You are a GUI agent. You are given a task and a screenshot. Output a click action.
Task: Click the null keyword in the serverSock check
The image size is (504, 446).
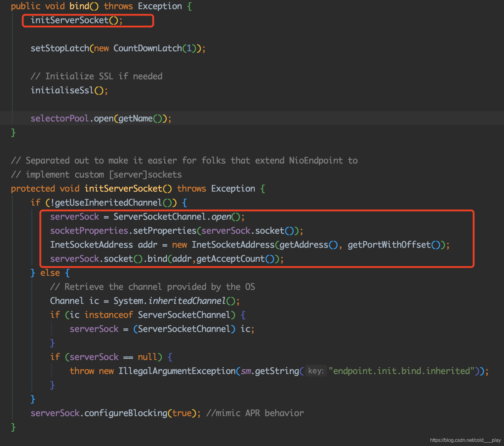(x=148, y=357)
